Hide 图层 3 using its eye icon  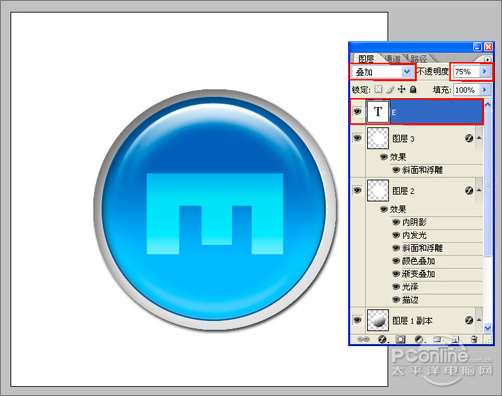coord(357,138)
